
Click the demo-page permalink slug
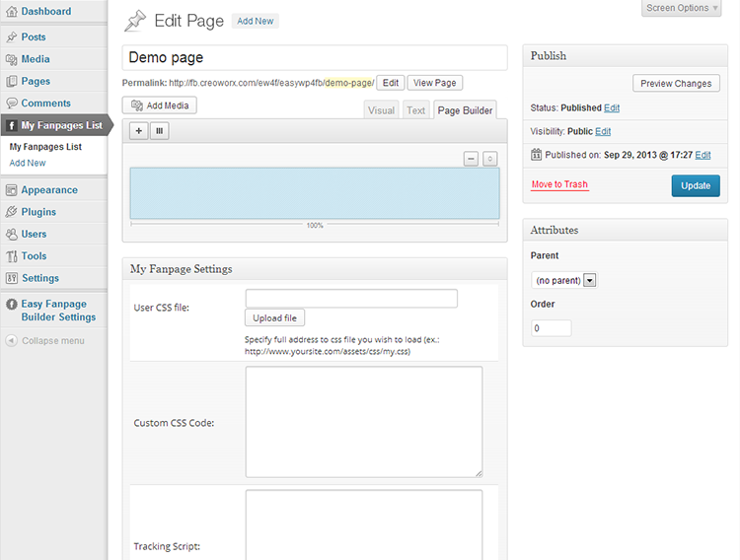click(349, 83)
